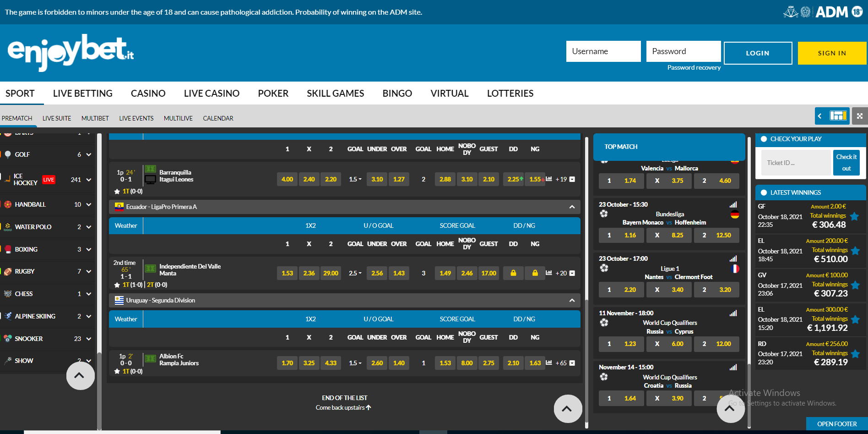Image resolution: width=868 pixels, height=434 pixels.
Task: Click the soccer ball icon beside World Cup Qualifiers
Action: pos(604,322)
